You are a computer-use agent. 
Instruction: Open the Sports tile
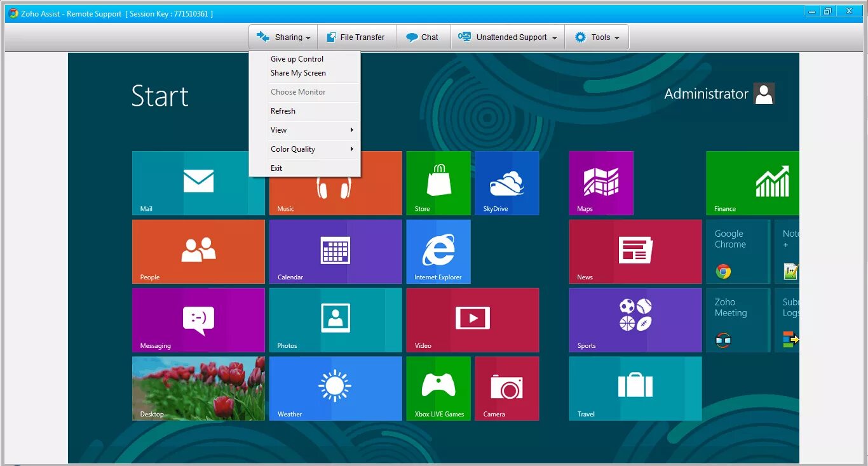[x=635, y=320]
